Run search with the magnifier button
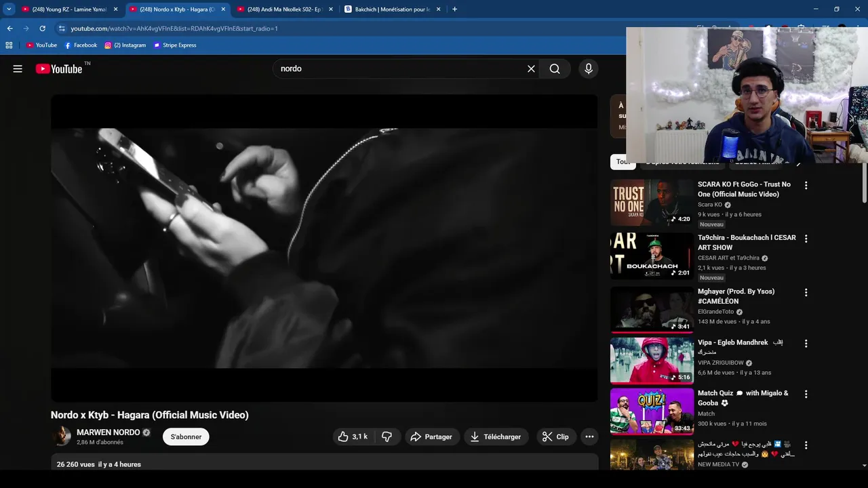The height and width of the screenshot is (488, 868). pos(555,68)
